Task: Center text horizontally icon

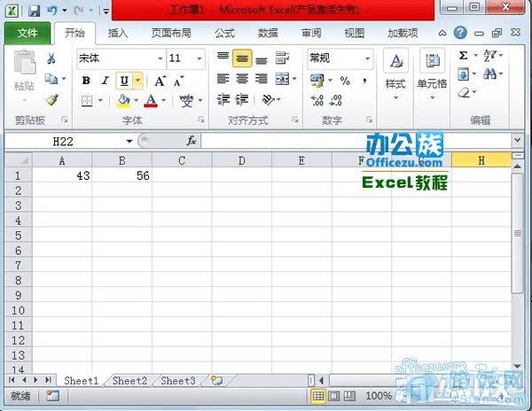Action: [x=242, y=79]
